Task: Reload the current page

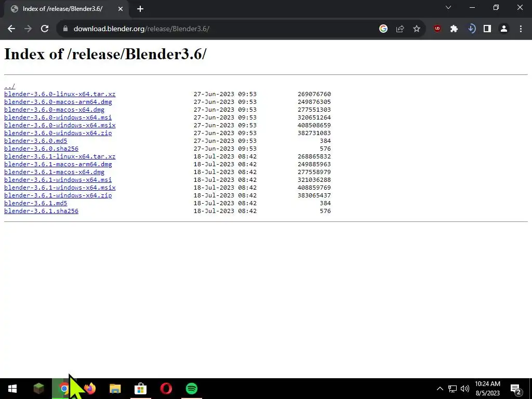Action: tap(45, 29)
